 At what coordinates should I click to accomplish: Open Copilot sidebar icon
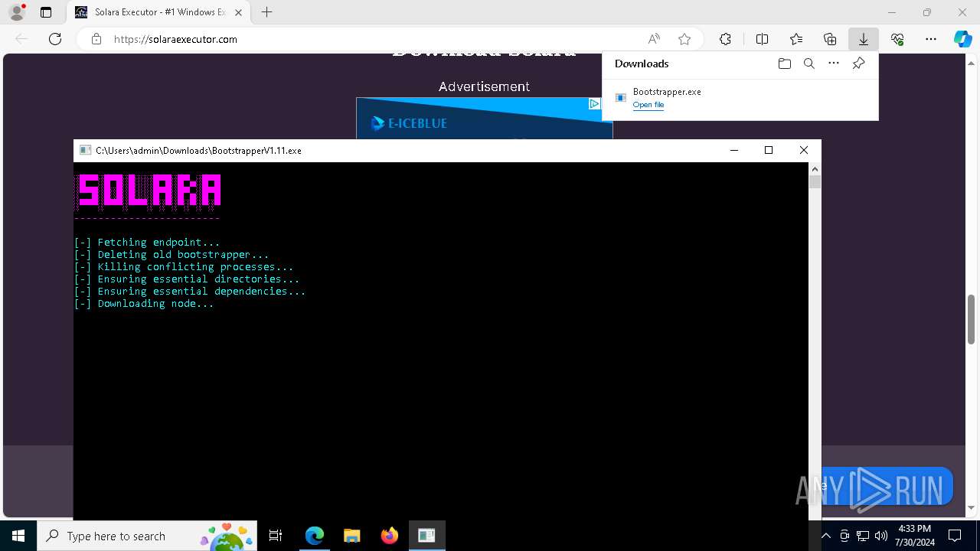(x=962, y=39)
